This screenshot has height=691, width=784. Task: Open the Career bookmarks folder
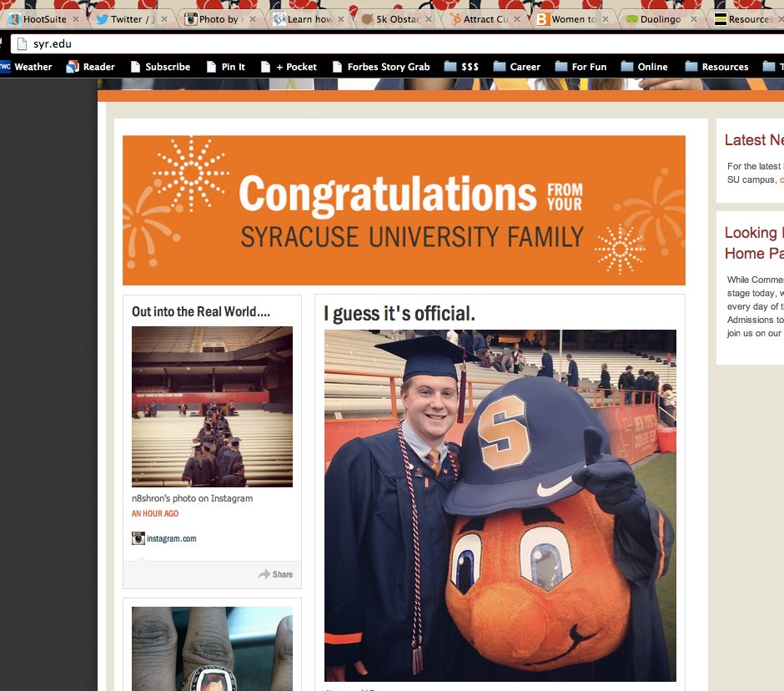tap(516, 67)
